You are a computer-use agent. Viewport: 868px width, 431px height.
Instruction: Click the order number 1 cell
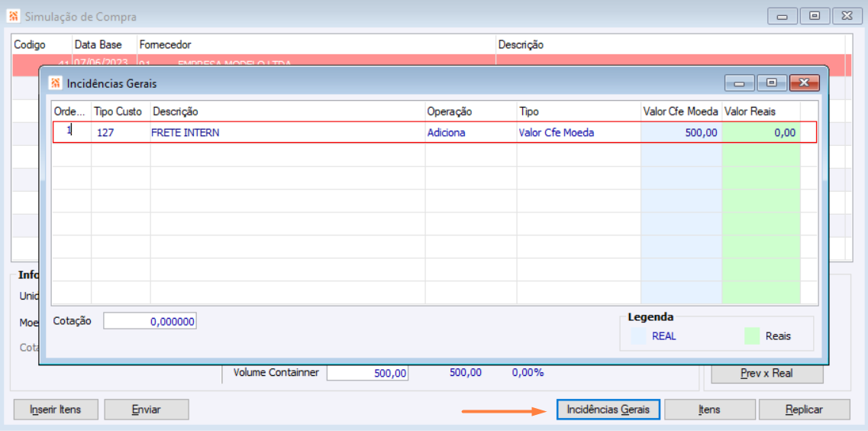pyautogui.click(x=72, y=132)
